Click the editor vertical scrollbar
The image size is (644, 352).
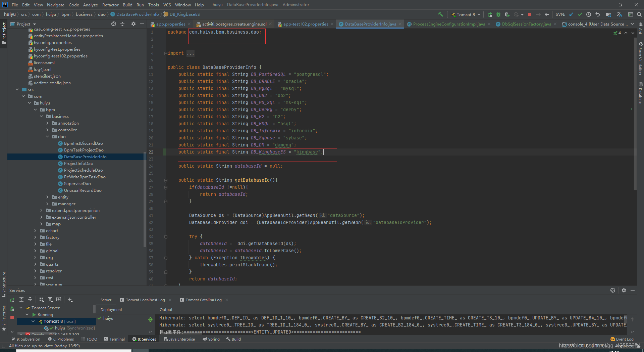click(x=635, y=114)
